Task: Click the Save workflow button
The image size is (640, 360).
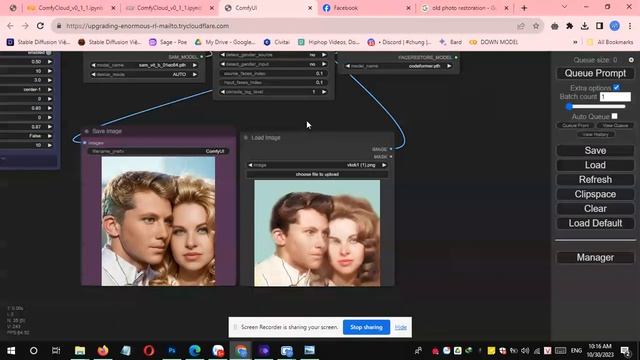Action: (x=595, y=150)
